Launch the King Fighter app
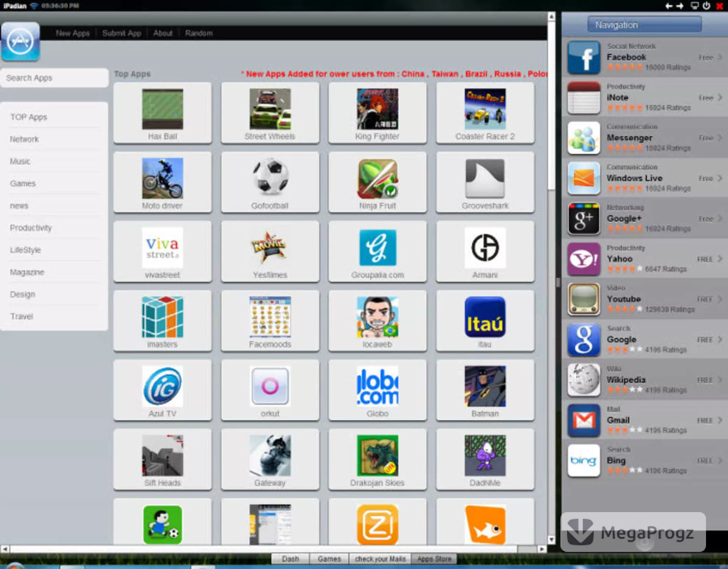 click(x=377, y=113)
